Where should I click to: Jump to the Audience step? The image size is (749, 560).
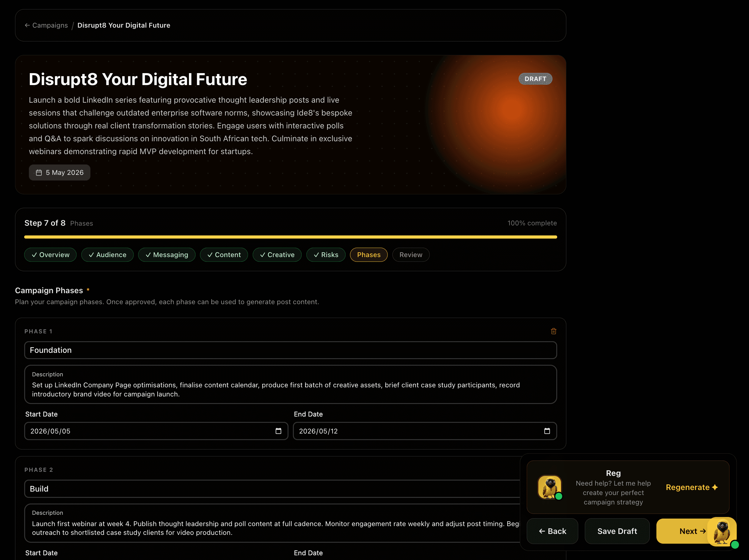[107, 255]
